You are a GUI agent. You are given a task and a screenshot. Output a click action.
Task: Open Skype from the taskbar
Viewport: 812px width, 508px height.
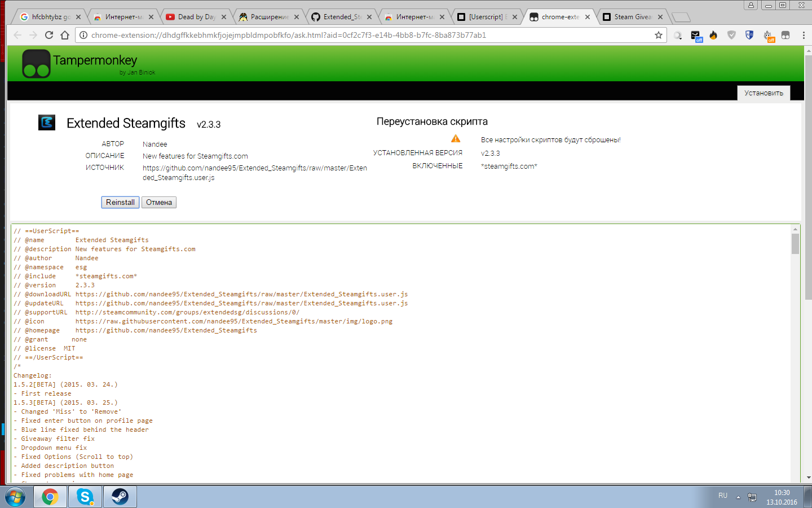coord(85,497)
